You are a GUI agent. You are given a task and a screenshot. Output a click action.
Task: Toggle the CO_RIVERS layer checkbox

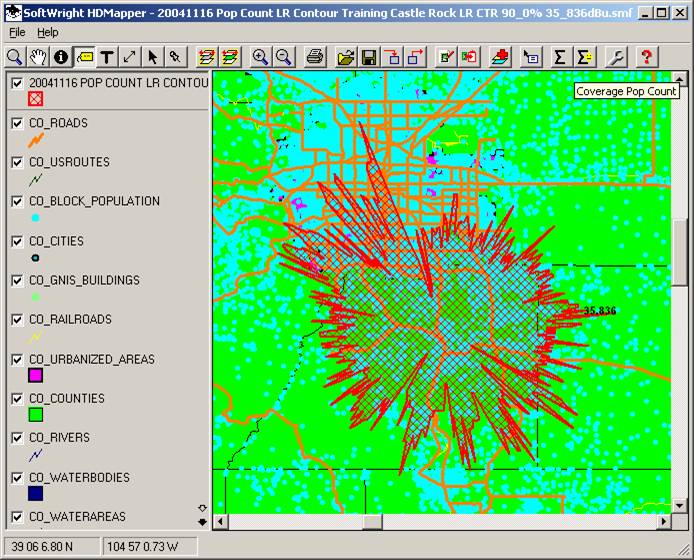coord(17,438)
